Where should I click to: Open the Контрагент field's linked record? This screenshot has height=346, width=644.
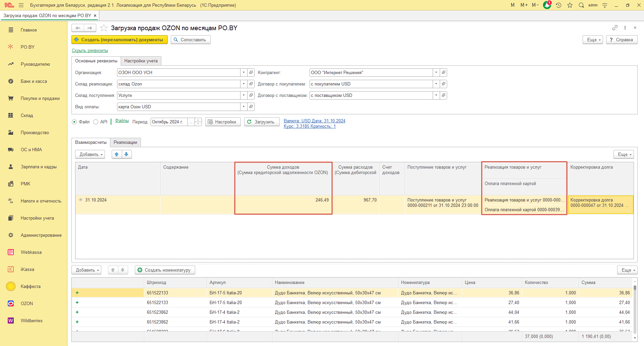click(443, 72)
